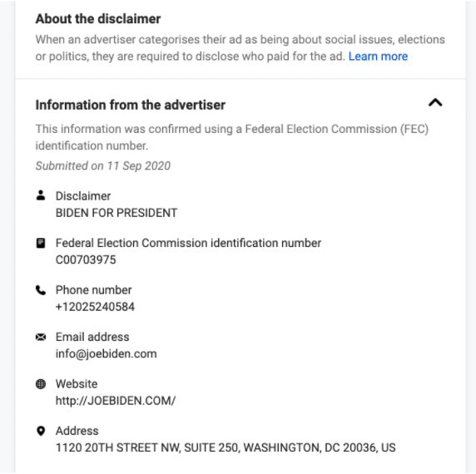This screenshot has width=476, height=474.
Task: Click the FEC number C00703975
Action: pyautogui.click(x=86, y=260)
